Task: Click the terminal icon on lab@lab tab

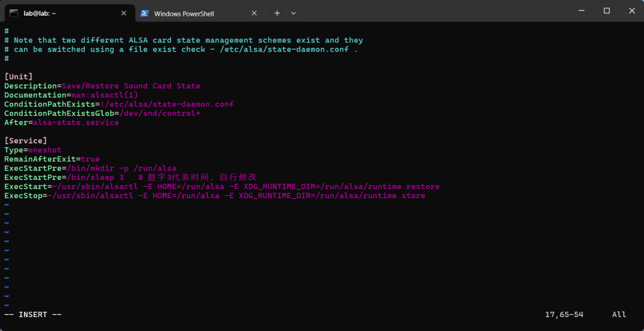Action: click(x=14, y=13)
